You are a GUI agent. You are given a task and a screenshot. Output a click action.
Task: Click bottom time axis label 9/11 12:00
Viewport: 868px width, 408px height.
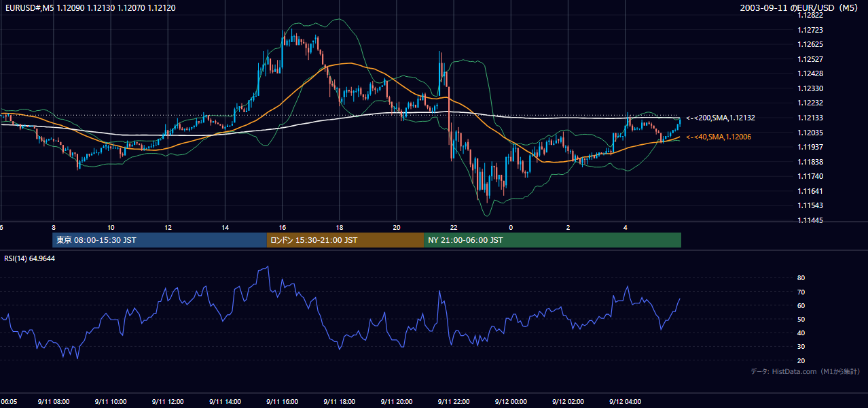tap(168, 402)
